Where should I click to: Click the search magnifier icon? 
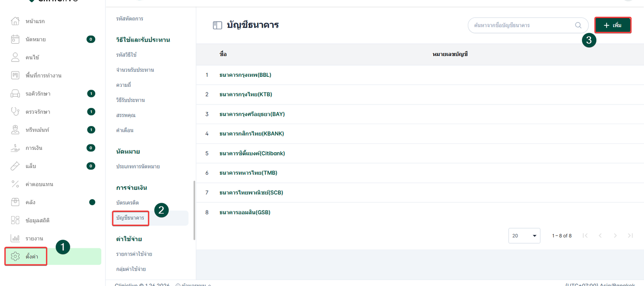(x=578, y=25)
